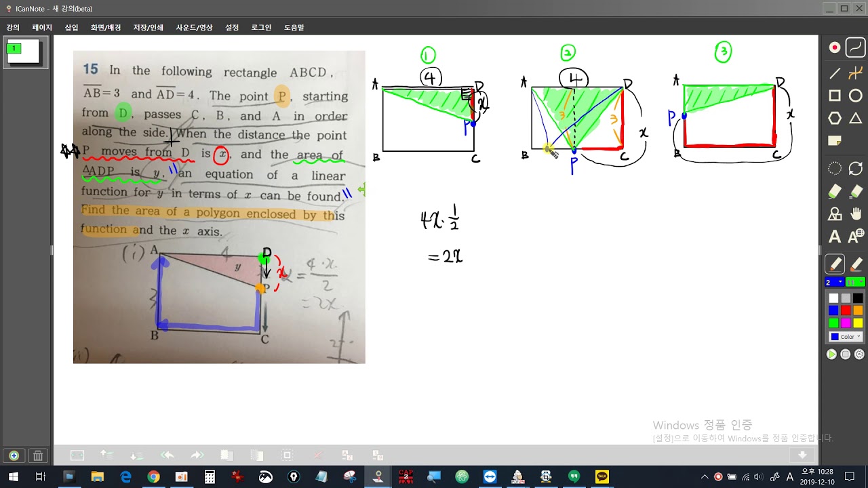This screenshot has width=868, height=488.
Task: Open the 페이지 menu
Action: [x=42, y=28]
